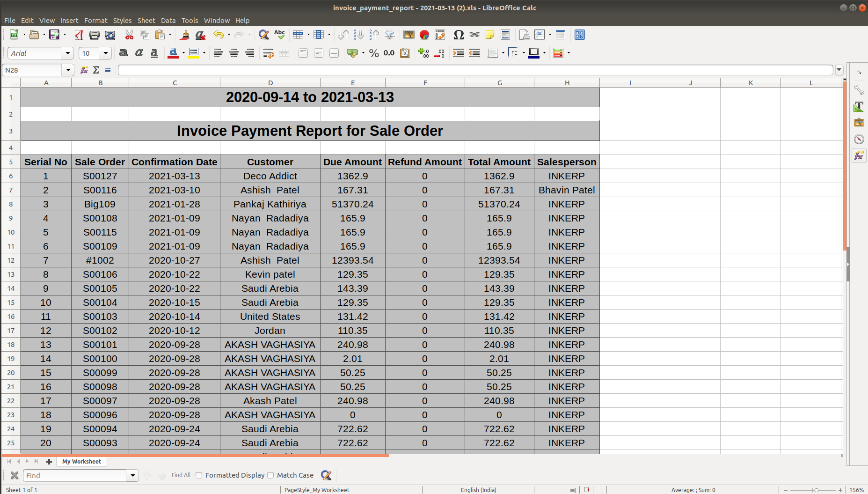Center align horizontally icon
The height and width of the screenshot is (494, 868).
click(234, 53)
